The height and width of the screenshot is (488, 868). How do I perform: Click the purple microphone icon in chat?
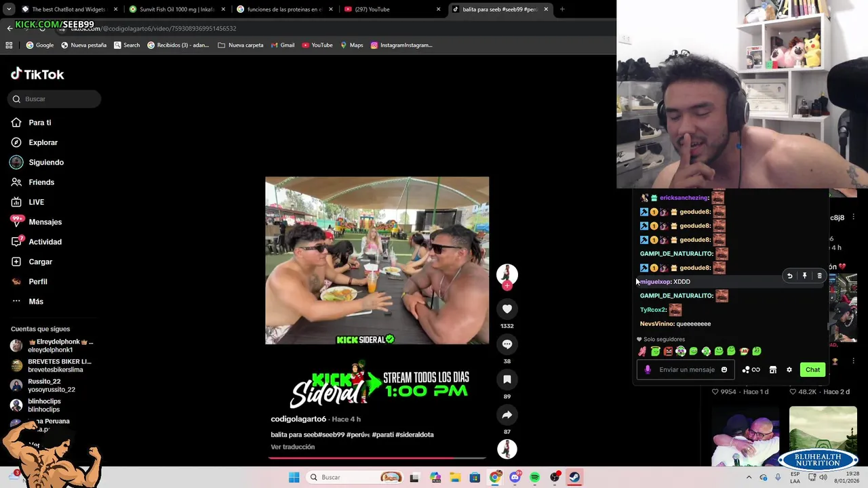coord(648,369)
